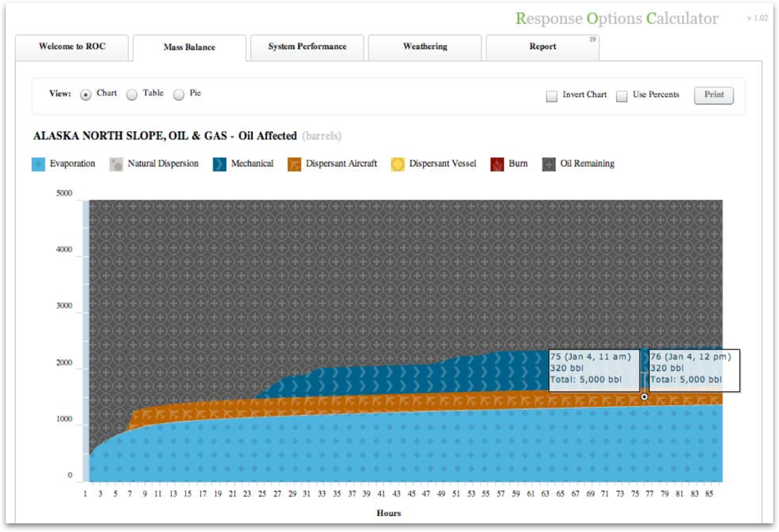Click the chart data point marker at hour 76
This screenshot has width=779, height=532.
click(x=644, y=396)
